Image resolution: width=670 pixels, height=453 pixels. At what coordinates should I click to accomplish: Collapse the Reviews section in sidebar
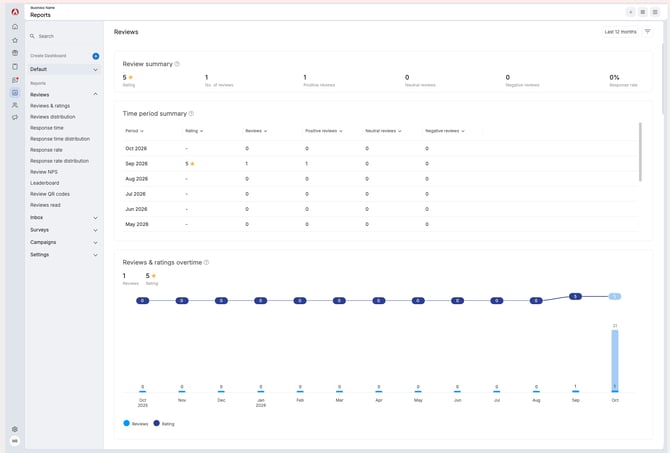95,94
